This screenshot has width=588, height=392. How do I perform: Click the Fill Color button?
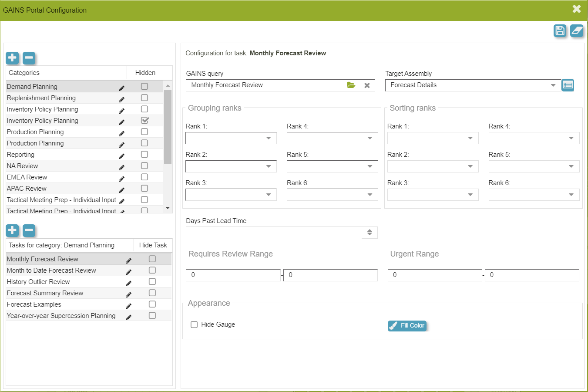pyautogui.click(x=407, y=325)
